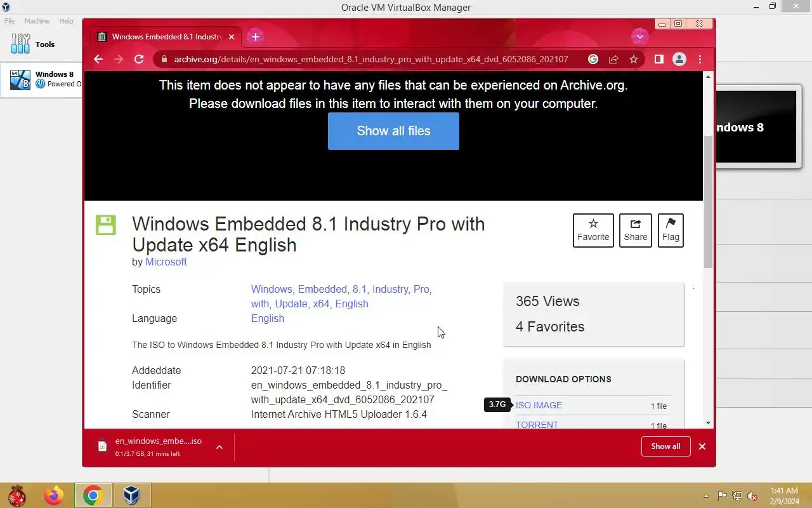812x508 pixels.
Task: Favorite this archive item
Action: (593, 231)
